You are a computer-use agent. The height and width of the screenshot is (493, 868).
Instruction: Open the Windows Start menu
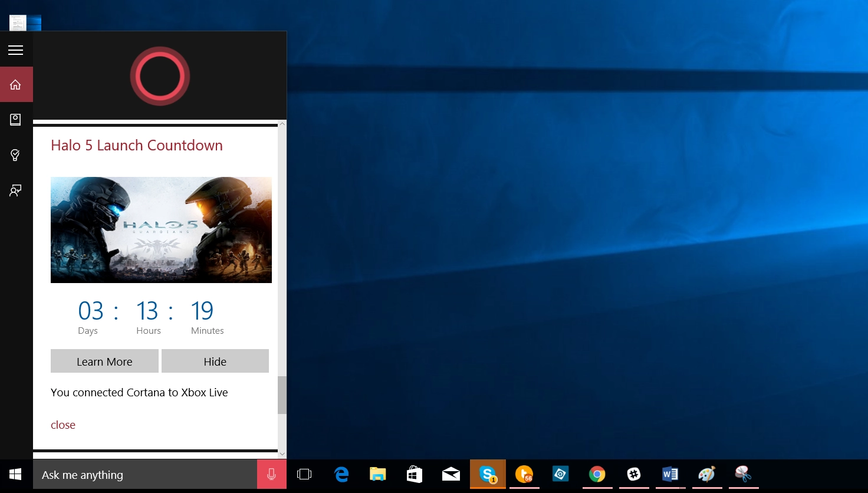click(16, 474)
